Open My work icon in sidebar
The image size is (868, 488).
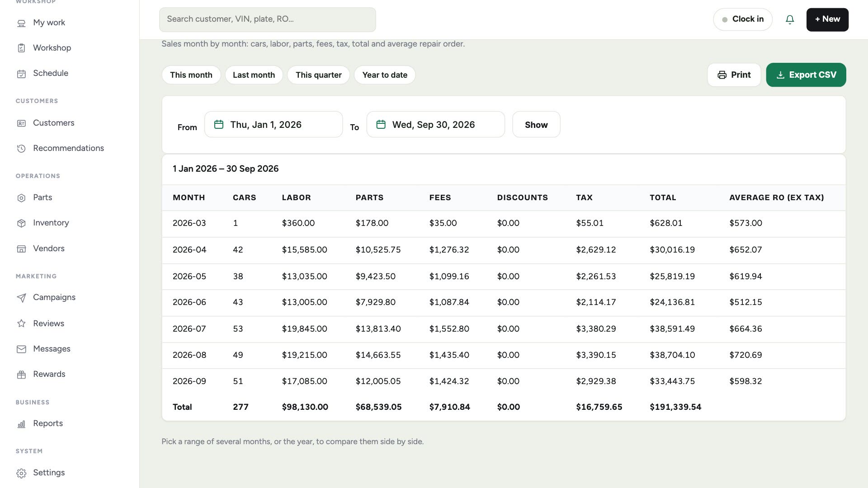coord(21,23)
